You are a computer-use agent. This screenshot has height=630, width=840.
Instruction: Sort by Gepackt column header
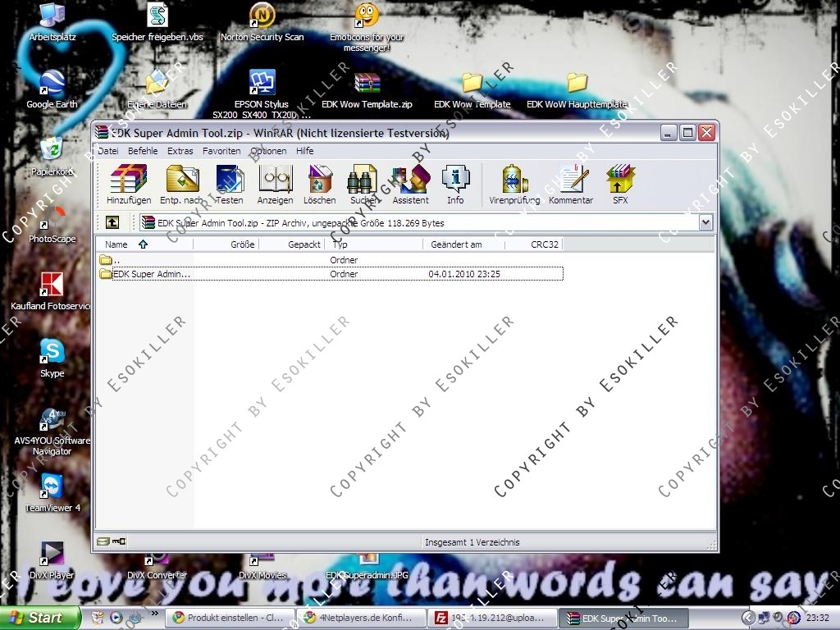pos(292,244)
